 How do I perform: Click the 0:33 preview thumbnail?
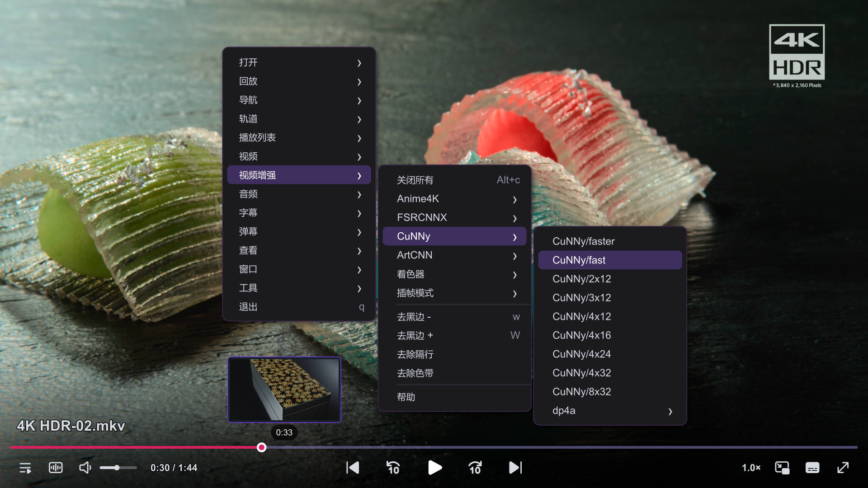click(284, 389)
